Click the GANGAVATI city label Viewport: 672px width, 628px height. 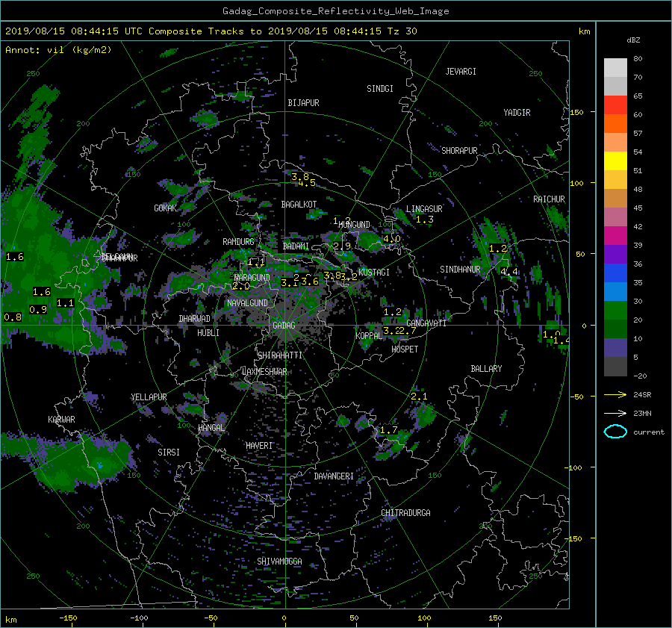426,323
